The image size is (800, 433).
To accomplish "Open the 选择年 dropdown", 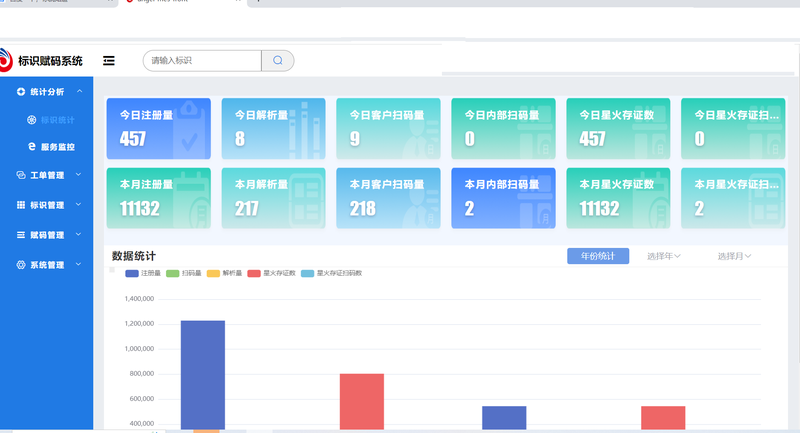I will click(x=663, y=256).
